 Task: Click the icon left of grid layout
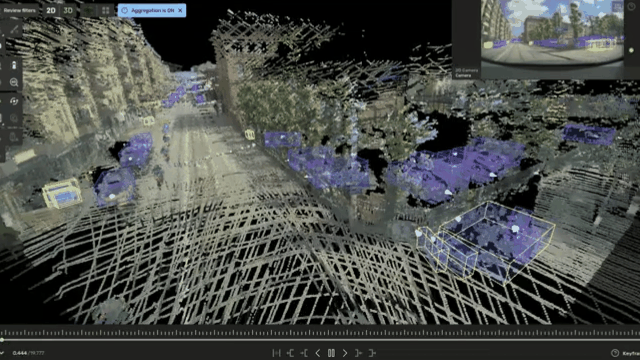(89, 11)
